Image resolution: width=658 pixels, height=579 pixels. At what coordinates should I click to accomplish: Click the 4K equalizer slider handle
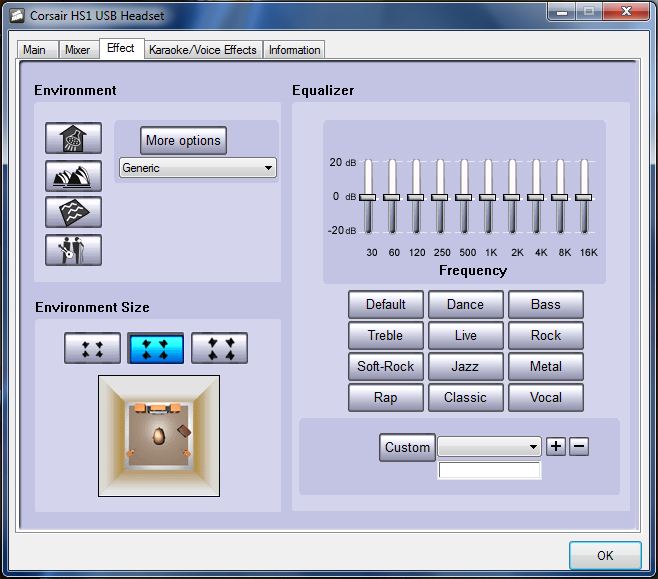(x=535, y=197)
